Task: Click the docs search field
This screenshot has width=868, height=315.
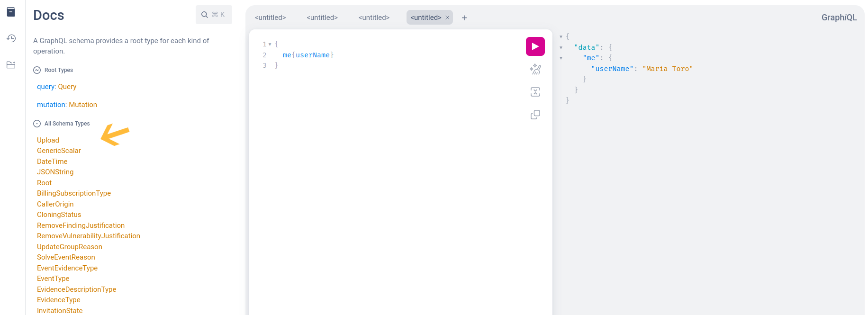Action: (x=214, y=15)
